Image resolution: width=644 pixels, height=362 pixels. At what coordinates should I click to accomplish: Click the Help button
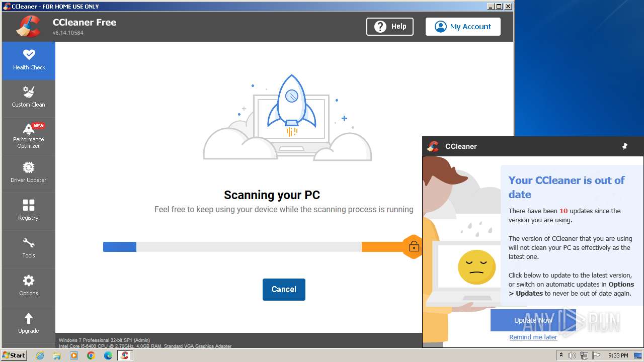coord(390,27)
